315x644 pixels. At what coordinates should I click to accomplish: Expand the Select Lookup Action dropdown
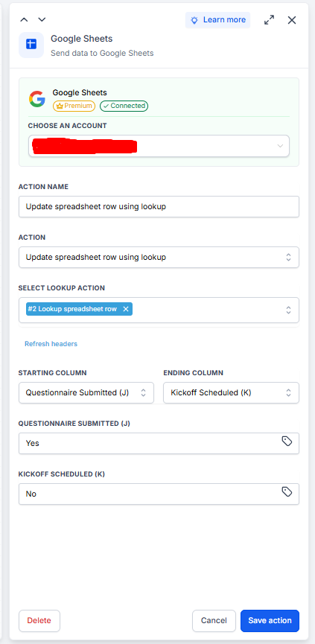pyautogui.click(x=159, y=310)
